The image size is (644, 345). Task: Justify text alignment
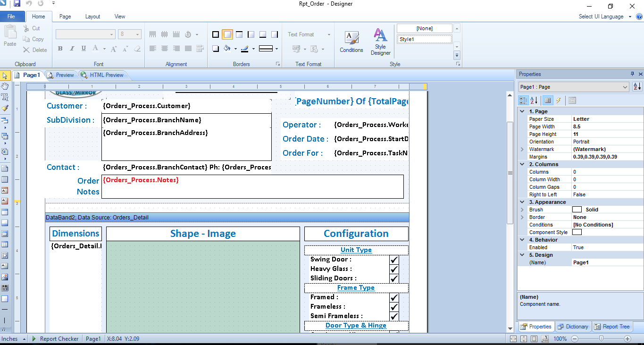pos(188,49)
